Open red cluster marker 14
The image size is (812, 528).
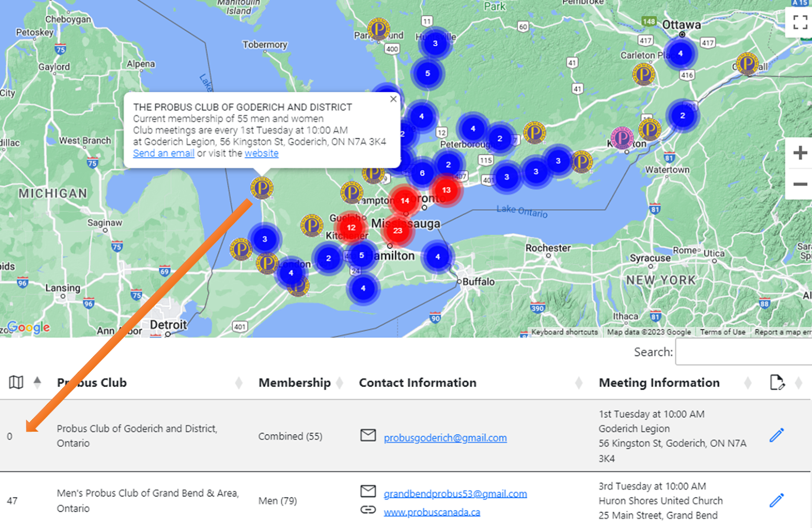[404, 201]
